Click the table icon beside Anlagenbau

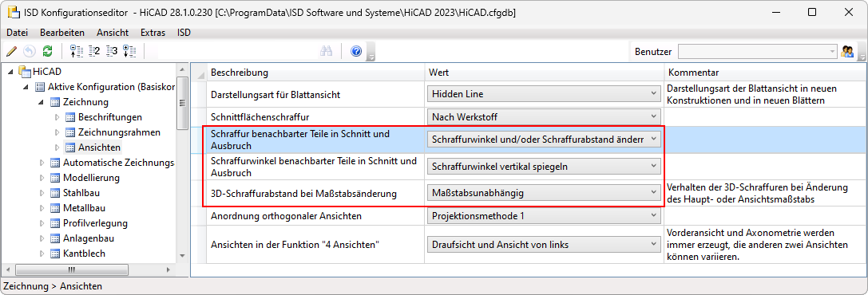(55, 238)
